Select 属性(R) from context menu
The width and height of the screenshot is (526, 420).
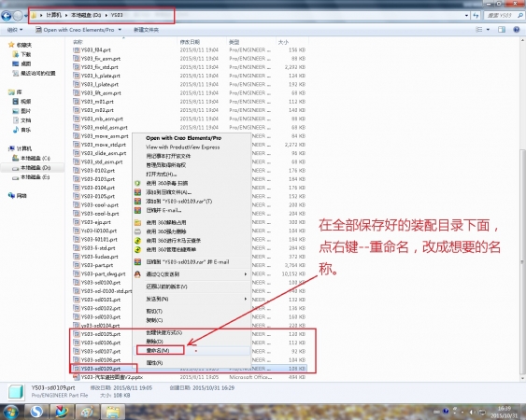point(155,363)
